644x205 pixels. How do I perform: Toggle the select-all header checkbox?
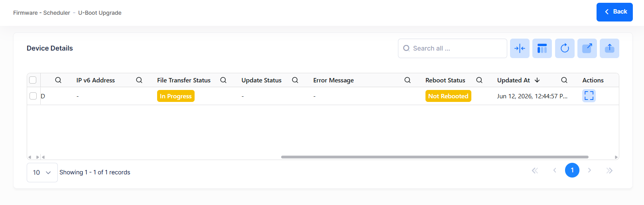(33, 80)
